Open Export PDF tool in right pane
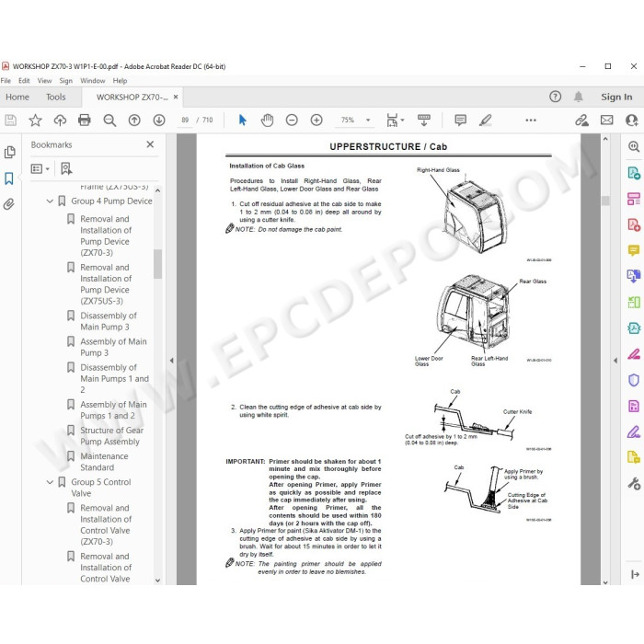Screen dimensions: 644x644 click(633, 173)
